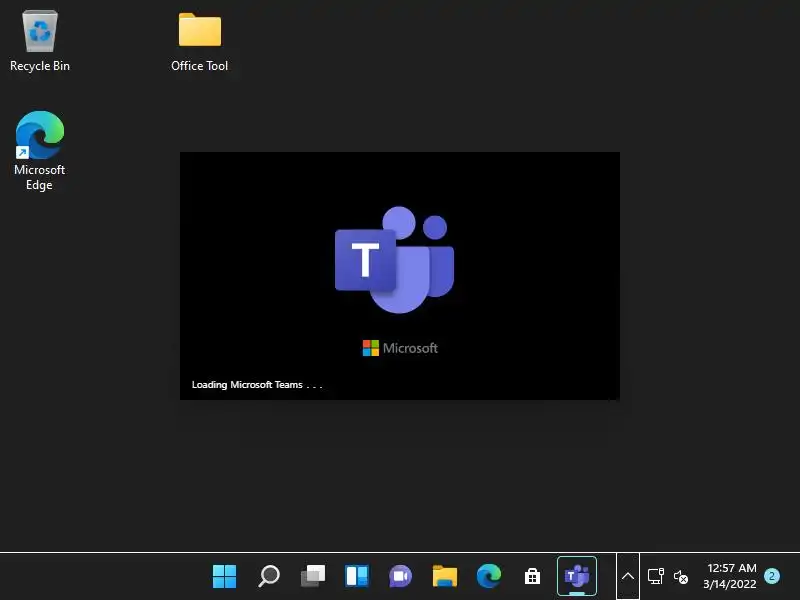800x600 pixels.
Task: Launch Edge browser from the taskbar
Action: pos(488,577)
